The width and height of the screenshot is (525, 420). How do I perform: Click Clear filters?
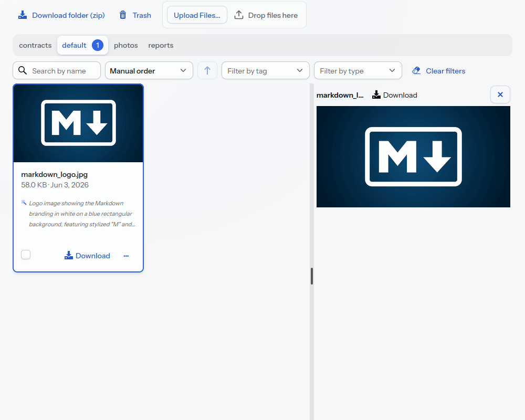coord(438,71)
